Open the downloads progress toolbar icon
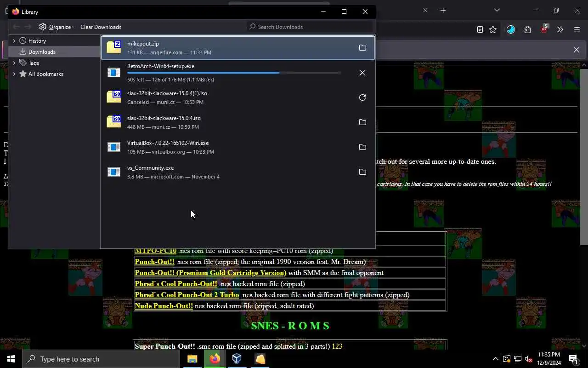Image resolution: width=588 pixels, height=368 pixels. [x=511, y=29]
